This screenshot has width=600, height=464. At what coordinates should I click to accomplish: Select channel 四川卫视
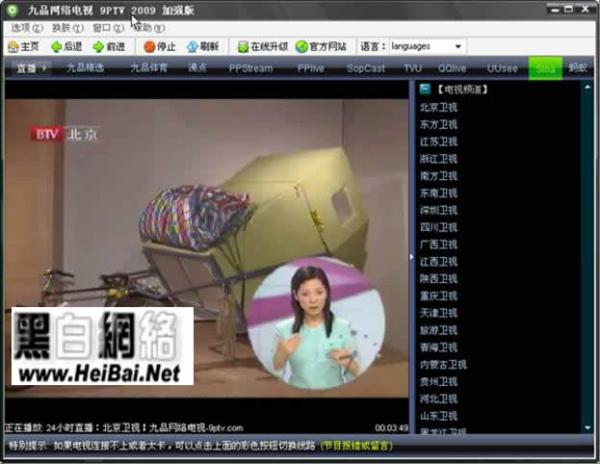coord(438,228)
